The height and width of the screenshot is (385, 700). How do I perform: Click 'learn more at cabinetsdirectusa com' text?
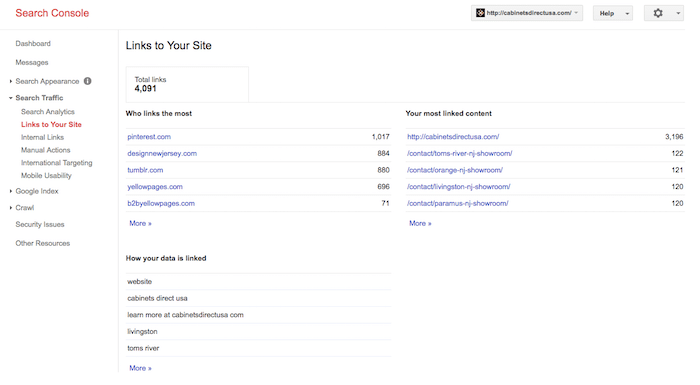[185, 315]
